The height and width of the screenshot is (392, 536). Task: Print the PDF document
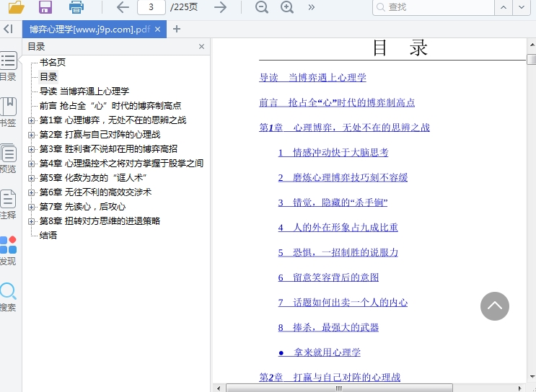click(76, 6)
